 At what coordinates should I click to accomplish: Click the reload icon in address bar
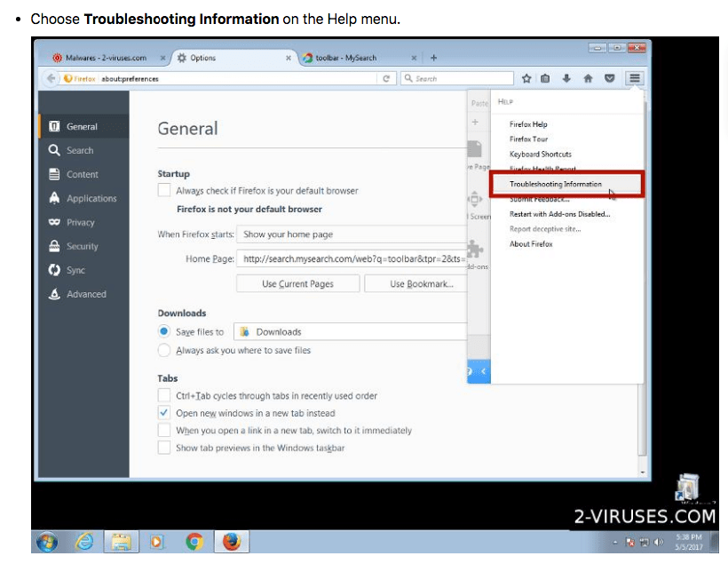[386, 78]
